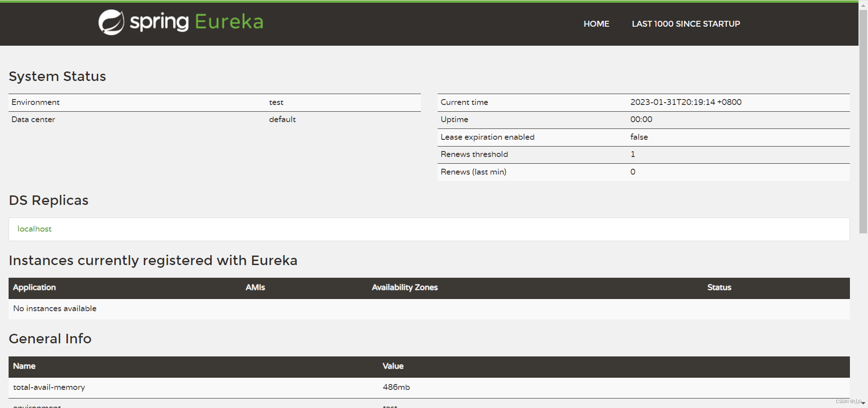Select the Renews threshold value 1
The width and height of the screenshot is (868, 408).
click(x=633, y=154)
